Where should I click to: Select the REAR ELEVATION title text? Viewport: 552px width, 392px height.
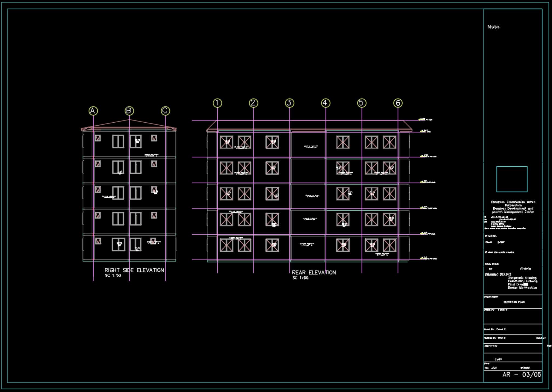314,272
